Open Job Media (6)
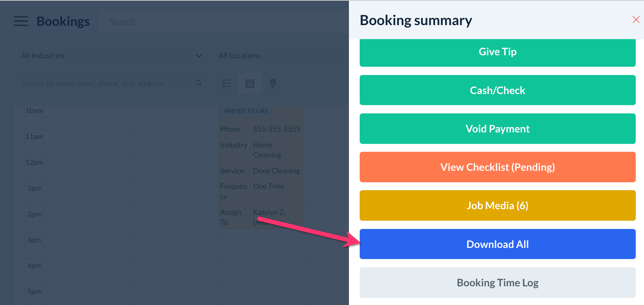This screenshot has height=305, width=644. 497,206
